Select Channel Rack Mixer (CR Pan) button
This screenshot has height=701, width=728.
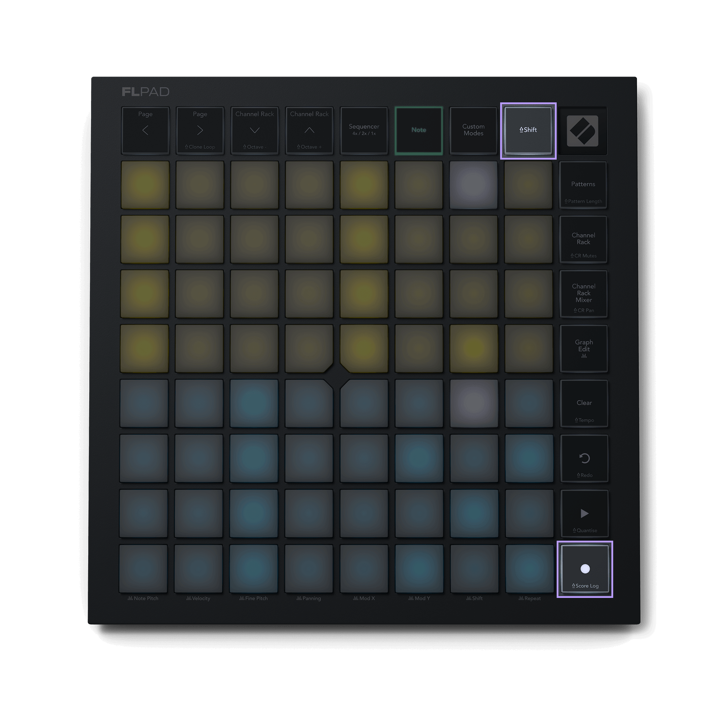click(x=584, y=294)
